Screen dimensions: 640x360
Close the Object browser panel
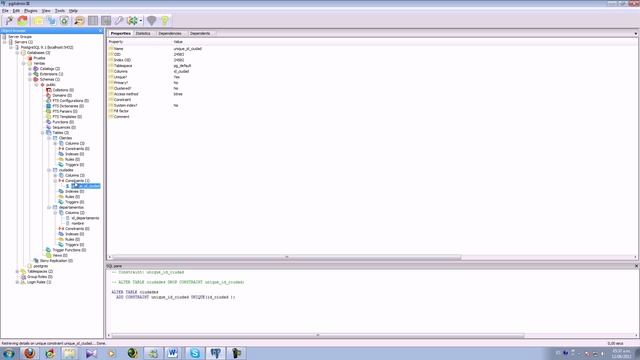click(x=100, y=31)
